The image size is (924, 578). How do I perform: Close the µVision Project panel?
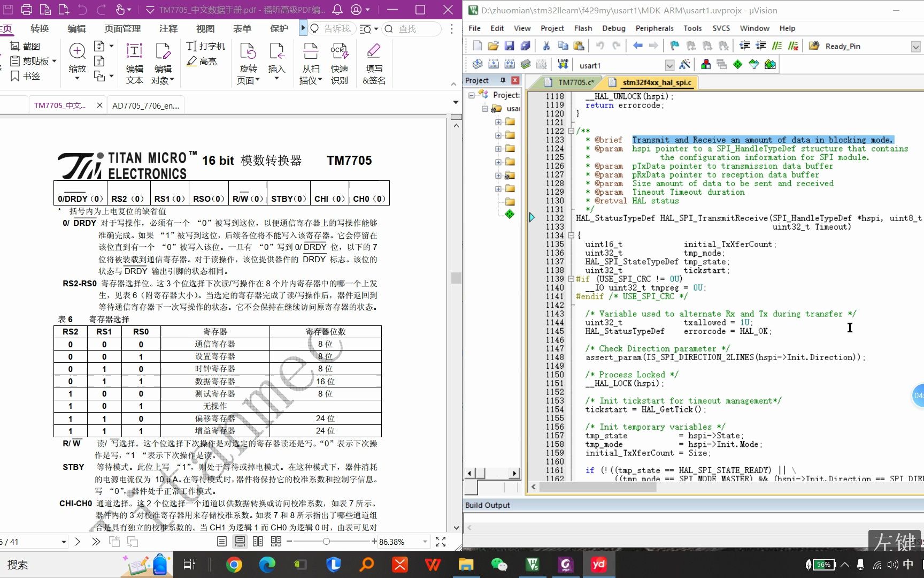coord(515,80)
